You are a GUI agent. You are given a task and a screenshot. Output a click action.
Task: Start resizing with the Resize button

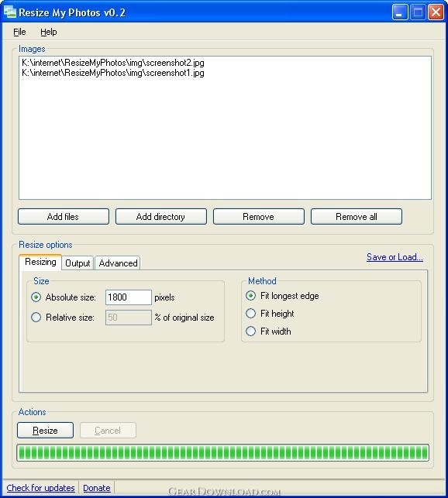click(x=45, y=431)
